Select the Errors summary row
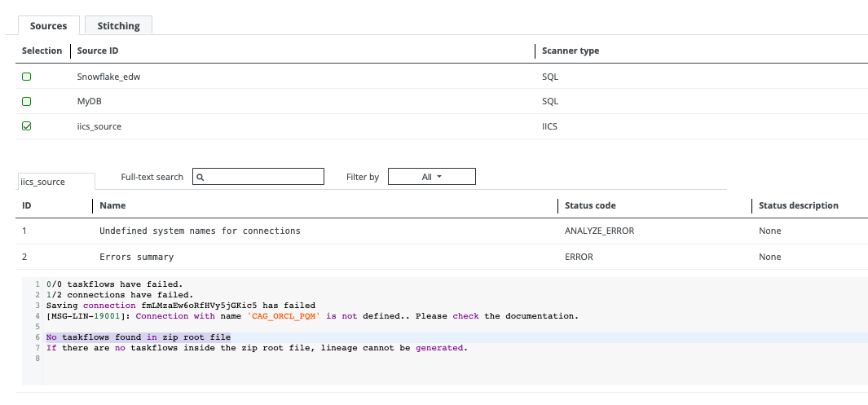868x405 pixels. pos(136,257)
